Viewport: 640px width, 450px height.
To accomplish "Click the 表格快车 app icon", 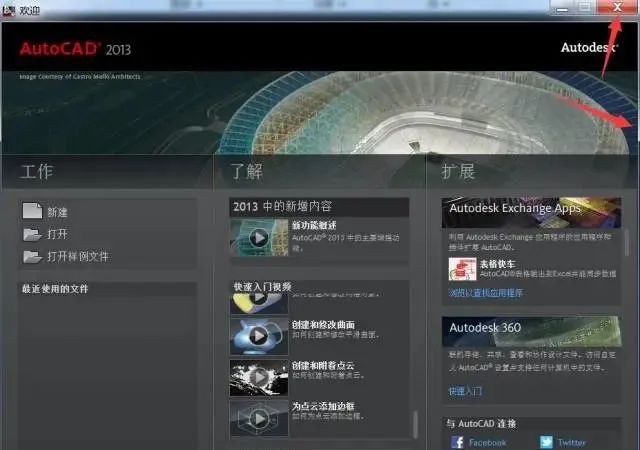I will pyautogui.click(x=462, y=269).
